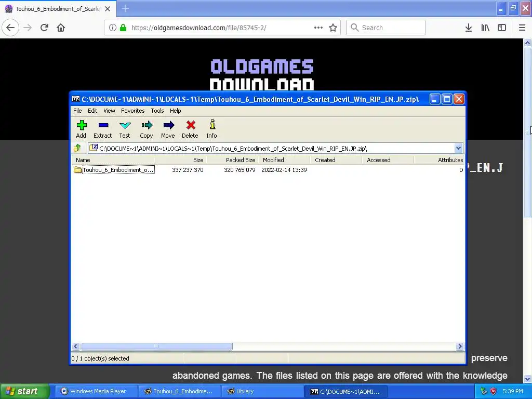
Task: Open the Edit menu in 7-Zip
Action: pyautogui.click(x=92, y=111)
